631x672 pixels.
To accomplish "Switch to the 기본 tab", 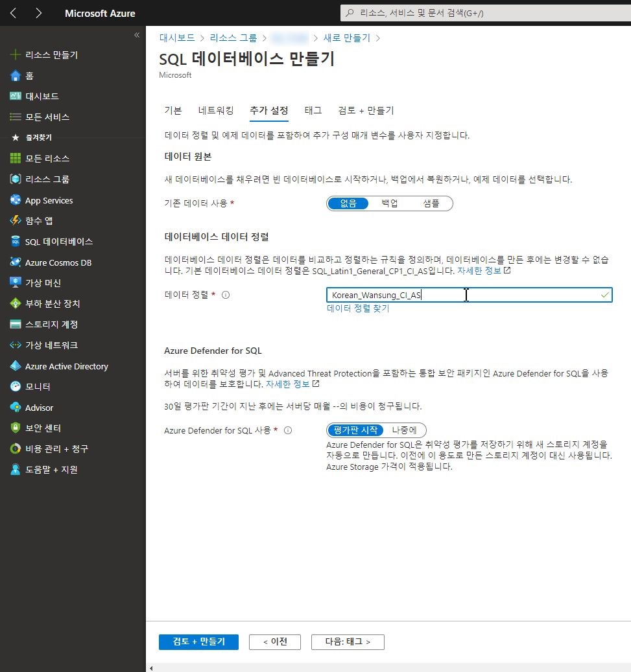I will [173, 111].
